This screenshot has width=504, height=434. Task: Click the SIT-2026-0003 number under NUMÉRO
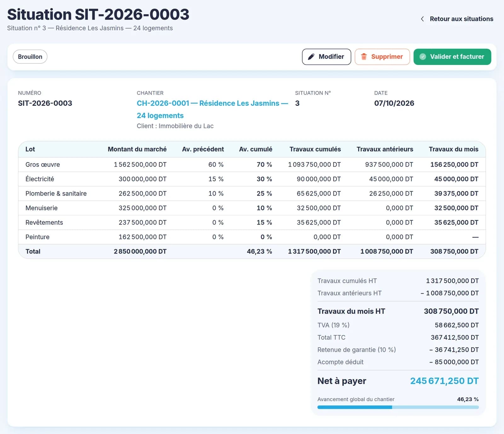point(45,103)
